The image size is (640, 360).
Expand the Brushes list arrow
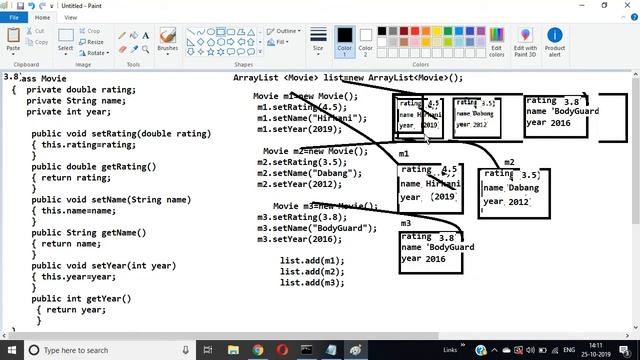point(167,54)
